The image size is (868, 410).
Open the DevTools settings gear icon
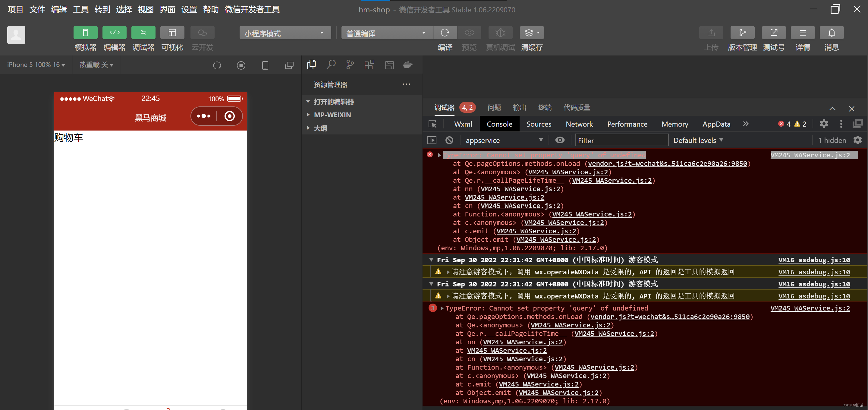pos(823,124)
